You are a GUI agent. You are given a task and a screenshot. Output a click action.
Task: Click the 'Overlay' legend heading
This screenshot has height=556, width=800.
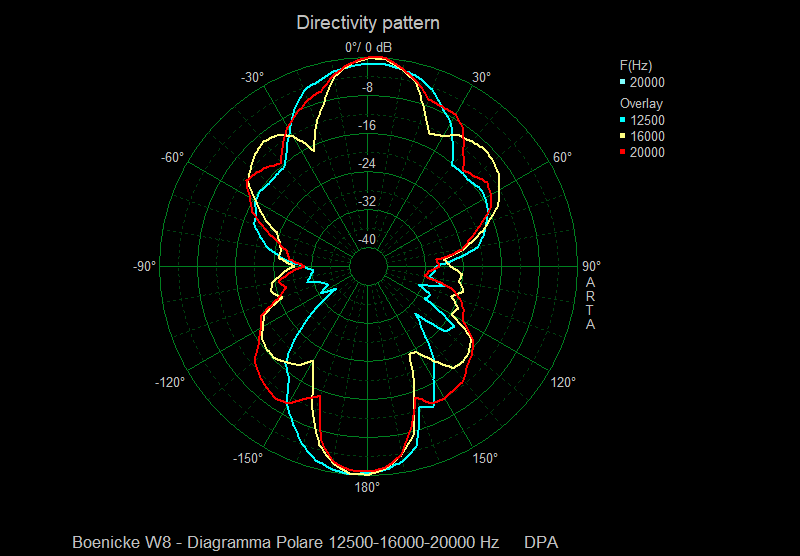(641, 104)
